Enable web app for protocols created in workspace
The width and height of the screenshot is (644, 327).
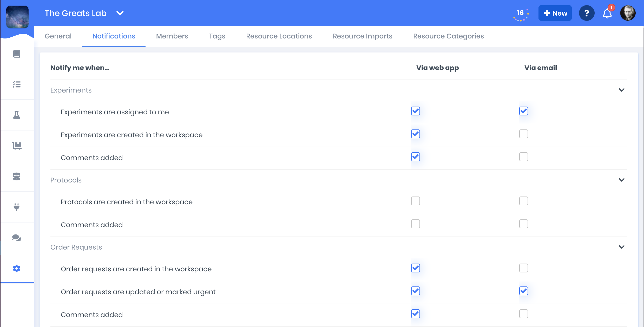(415, 201)
